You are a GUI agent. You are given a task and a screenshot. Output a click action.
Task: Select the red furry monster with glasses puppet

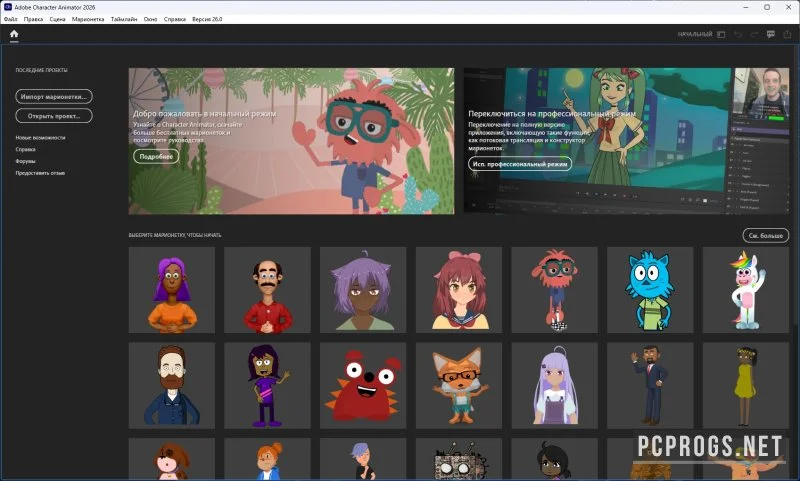(x=555, y=290)
